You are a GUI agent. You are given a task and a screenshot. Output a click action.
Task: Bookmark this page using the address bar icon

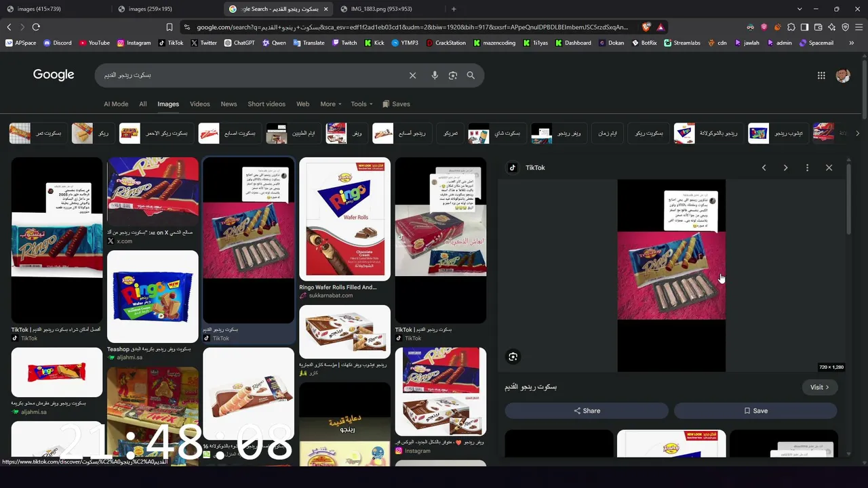(x=170, y=27)
